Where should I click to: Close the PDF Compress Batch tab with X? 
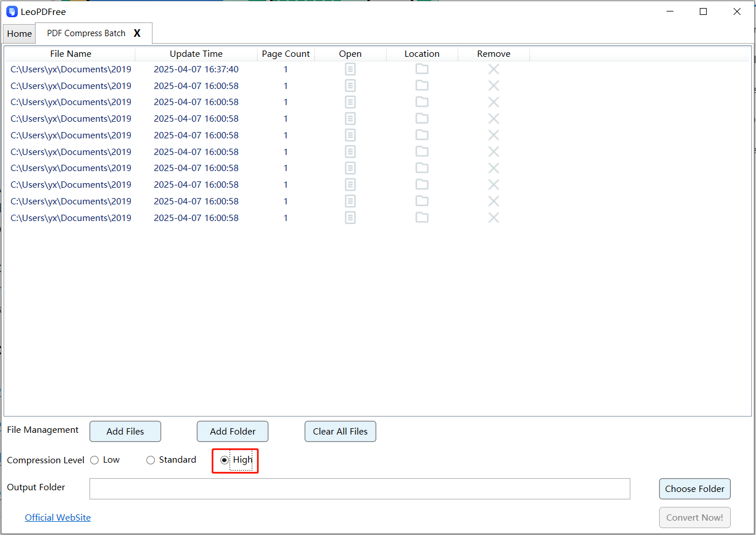(x=137, y=33)
